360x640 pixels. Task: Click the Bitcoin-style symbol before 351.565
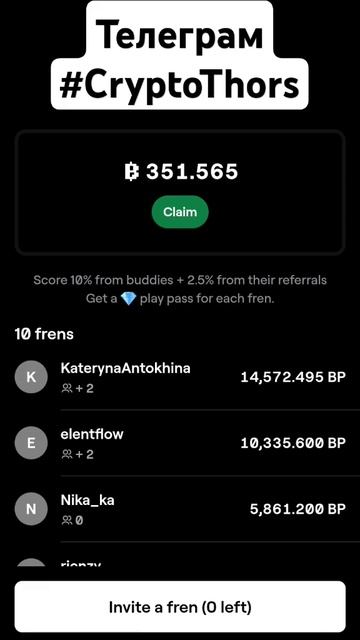tap(132, 172)
